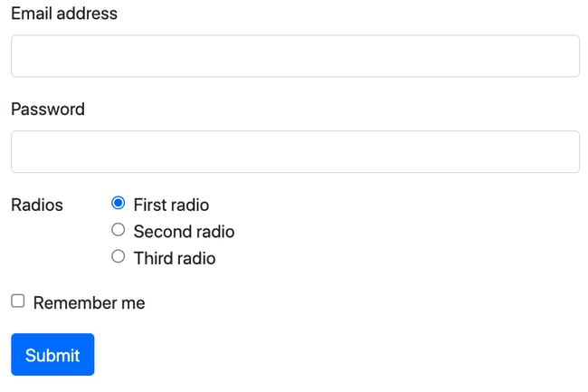The image size is (588, 392).
Task: Tick the empty square box above Submit
Action: click(x=17, y=301)
